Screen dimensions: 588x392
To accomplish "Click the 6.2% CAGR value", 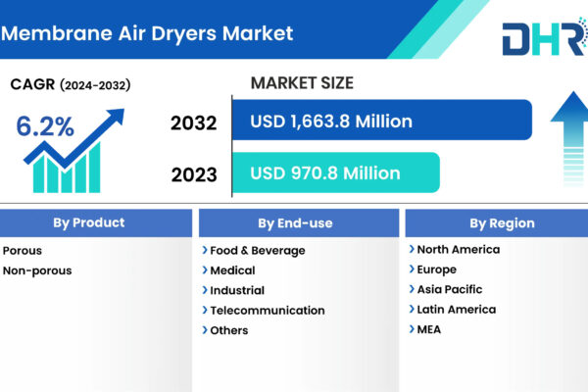I will pos(45,126).
